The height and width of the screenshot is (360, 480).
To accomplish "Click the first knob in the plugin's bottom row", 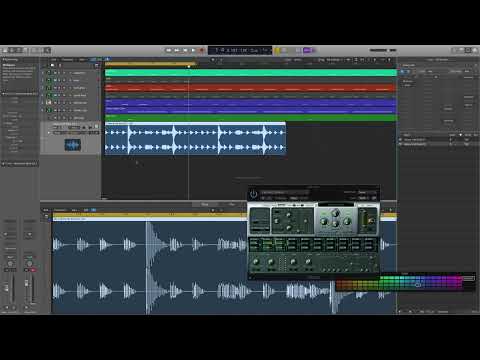I will coord(256,262).
